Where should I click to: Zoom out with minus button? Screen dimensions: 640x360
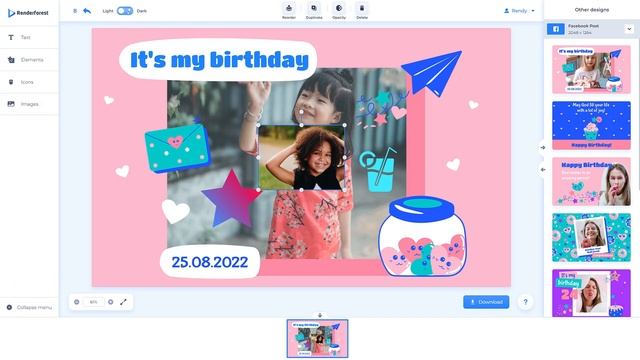pos(76,302)
